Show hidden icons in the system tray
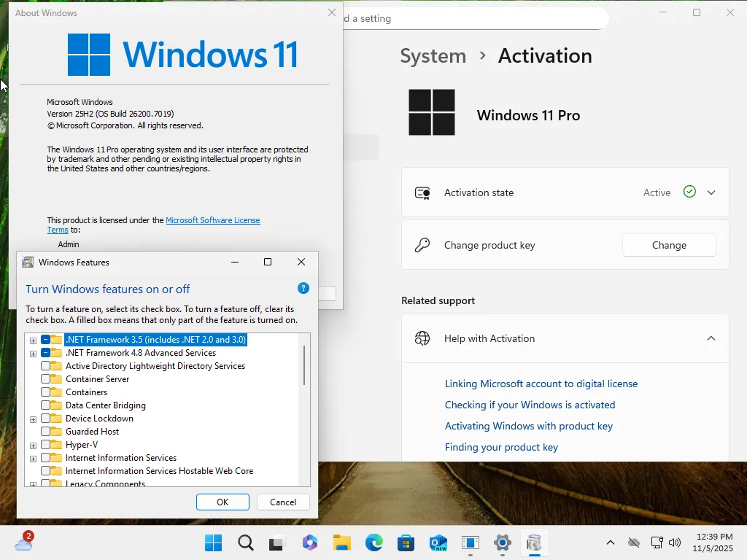Viewport: 747px width, 560px height. 611,543
